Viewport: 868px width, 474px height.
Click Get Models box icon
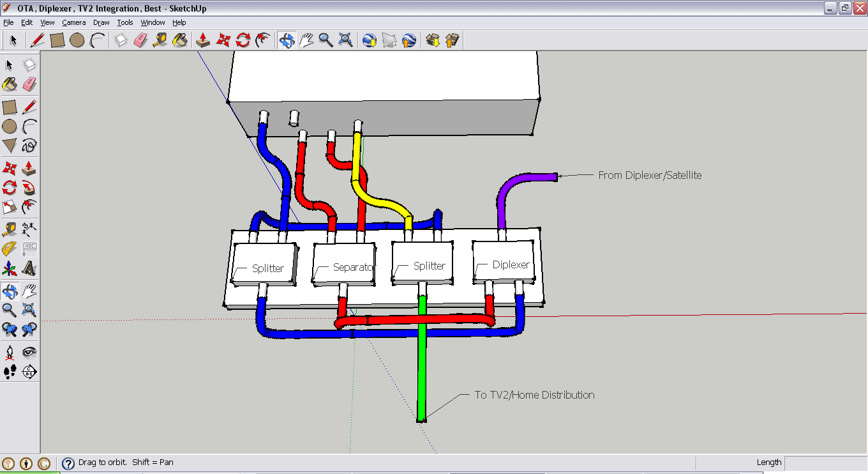coord(433,40)
